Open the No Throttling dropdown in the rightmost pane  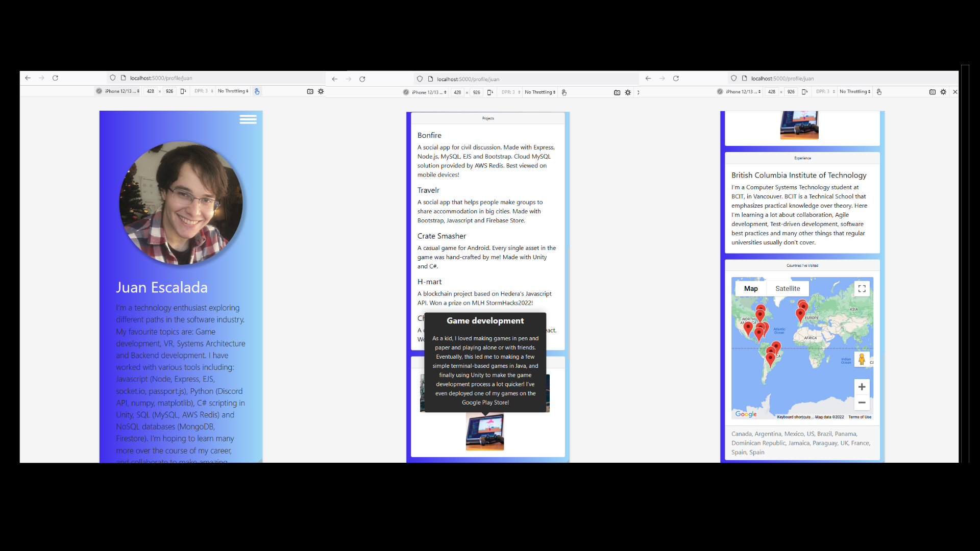855,92
